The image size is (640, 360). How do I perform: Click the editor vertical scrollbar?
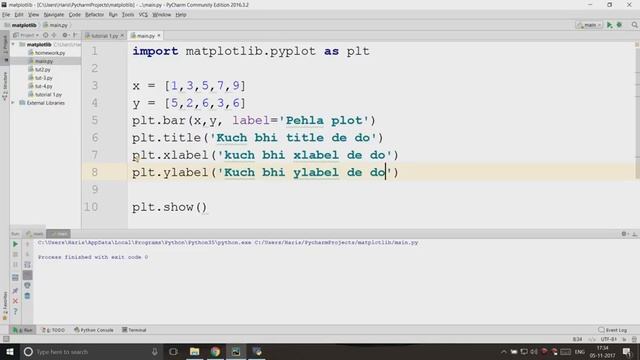coord(637,110)
